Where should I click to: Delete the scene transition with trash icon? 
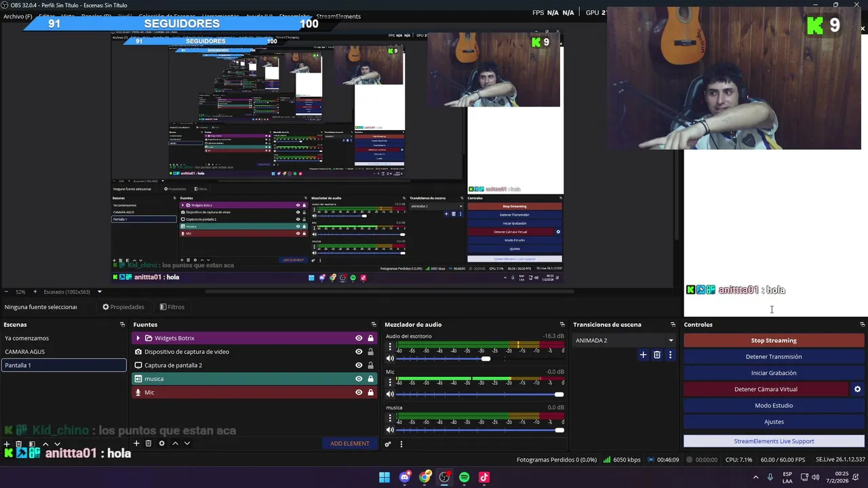click(x=656, y=354)
